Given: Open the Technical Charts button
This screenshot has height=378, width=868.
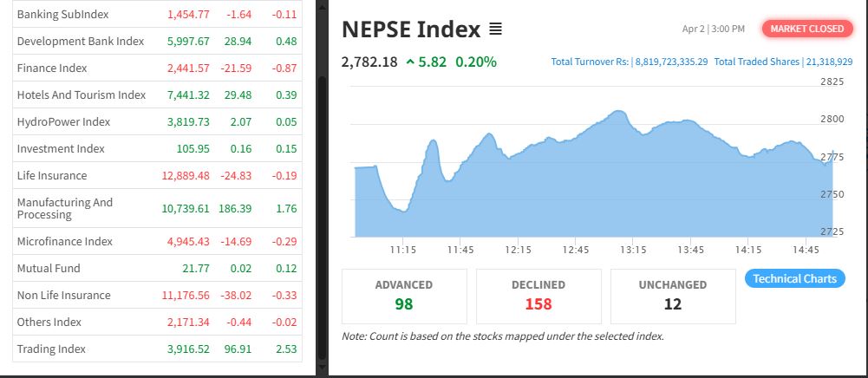Looking at the screenshot, I should 794,278.
